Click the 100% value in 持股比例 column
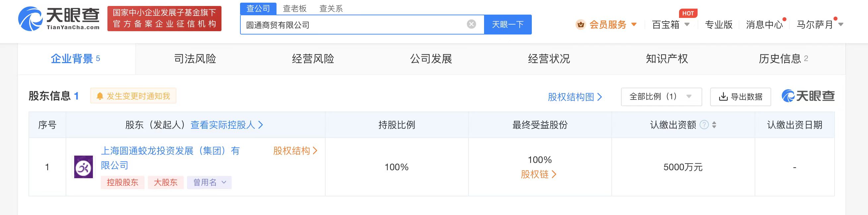The width and height of the screenshot is (868, 215). (397, 167)
